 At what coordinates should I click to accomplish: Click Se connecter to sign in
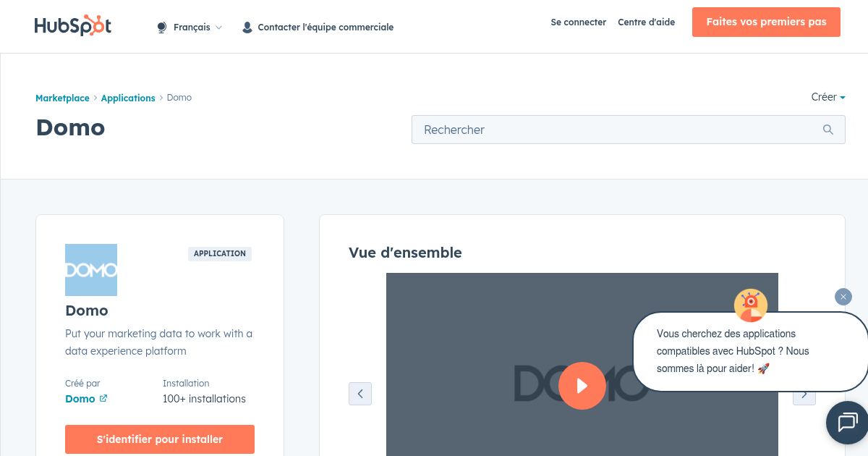[x=578, y=22]
